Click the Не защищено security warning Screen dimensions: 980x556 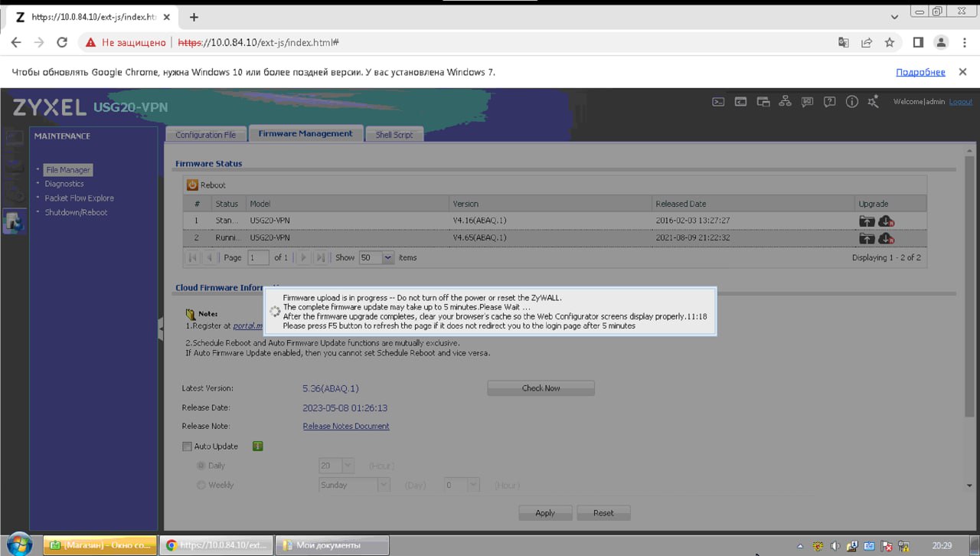[x=126, y=43]
